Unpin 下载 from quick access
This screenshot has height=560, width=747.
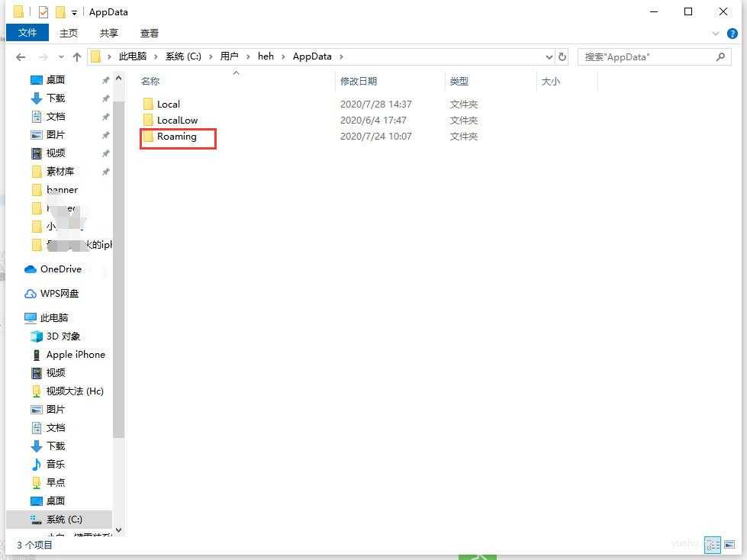[105, 98]
